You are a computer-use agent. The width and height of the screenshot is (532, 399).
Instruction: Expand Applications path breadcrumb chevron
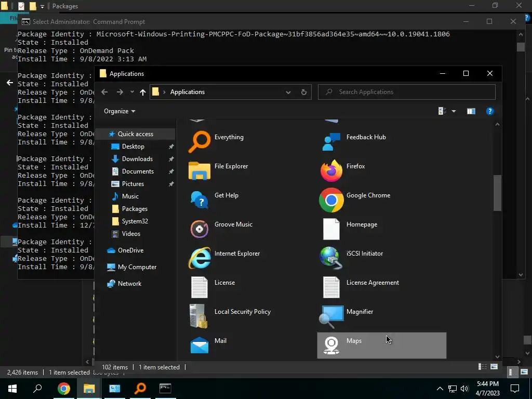tap(165, 92)
